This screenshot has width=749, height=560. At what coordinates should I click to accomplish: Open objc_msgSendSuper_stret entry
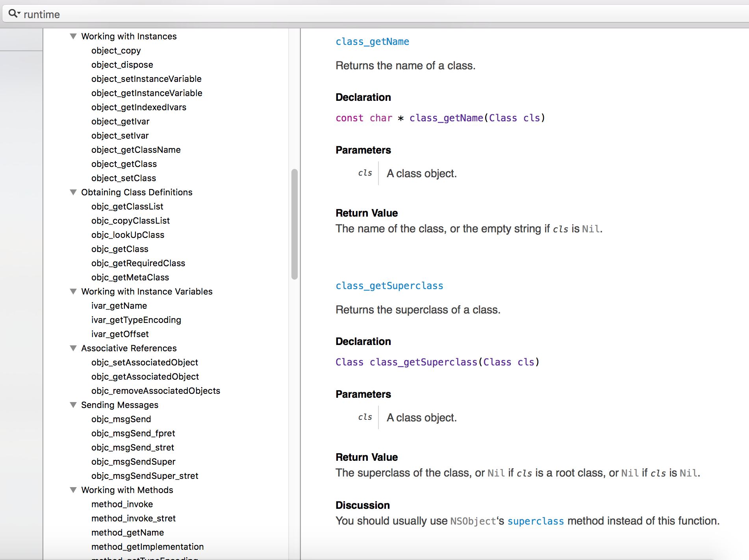tap(145, 476)
